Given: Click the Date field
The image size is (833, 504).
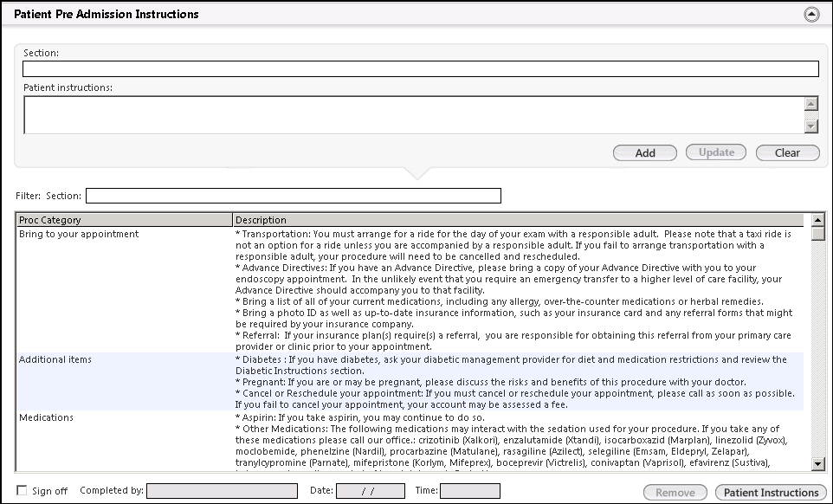Looking at the screenshot, I should click(371, 491).
